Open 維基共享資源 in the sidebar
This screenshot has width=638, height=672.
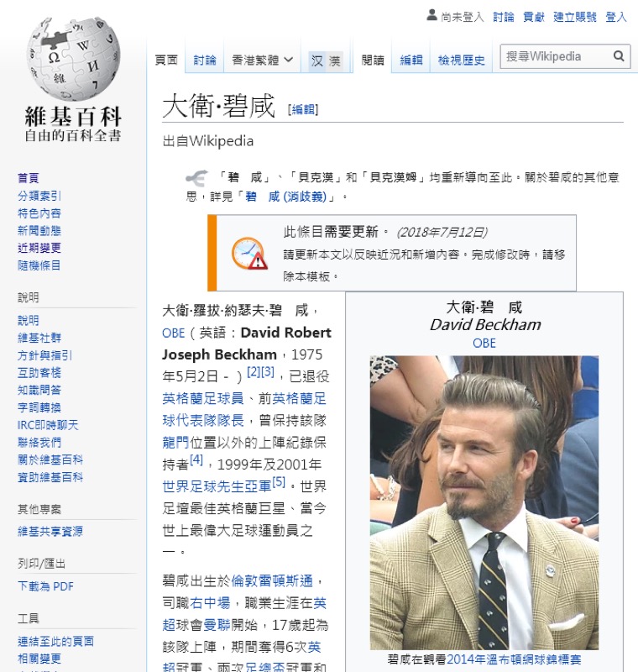[50, 532]
